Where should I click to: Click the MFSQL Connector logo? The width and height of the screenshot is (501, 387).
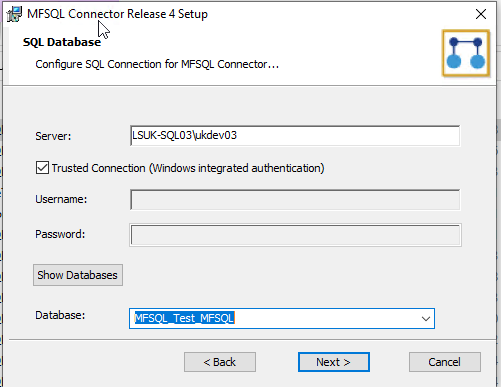pyautogui.click(x=466, y=53)
